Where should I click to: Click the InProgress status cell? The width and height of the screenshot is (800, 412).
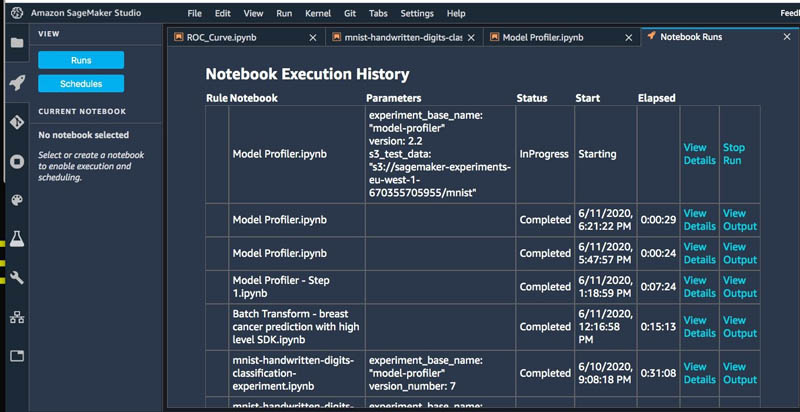(544, 154)
